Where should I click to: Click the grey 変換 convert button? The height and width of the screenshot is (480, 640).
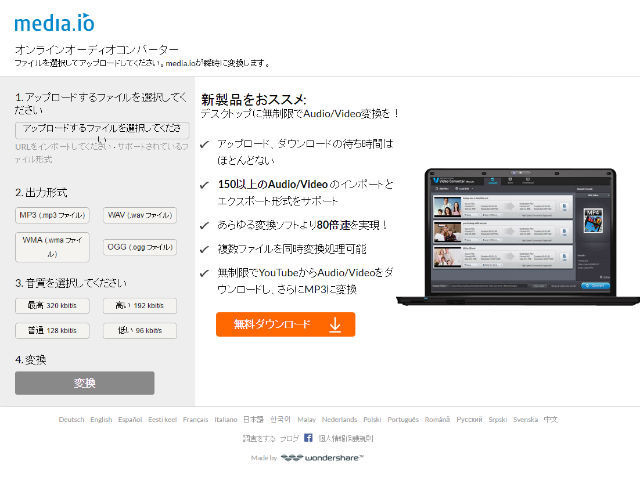point(84,383)
